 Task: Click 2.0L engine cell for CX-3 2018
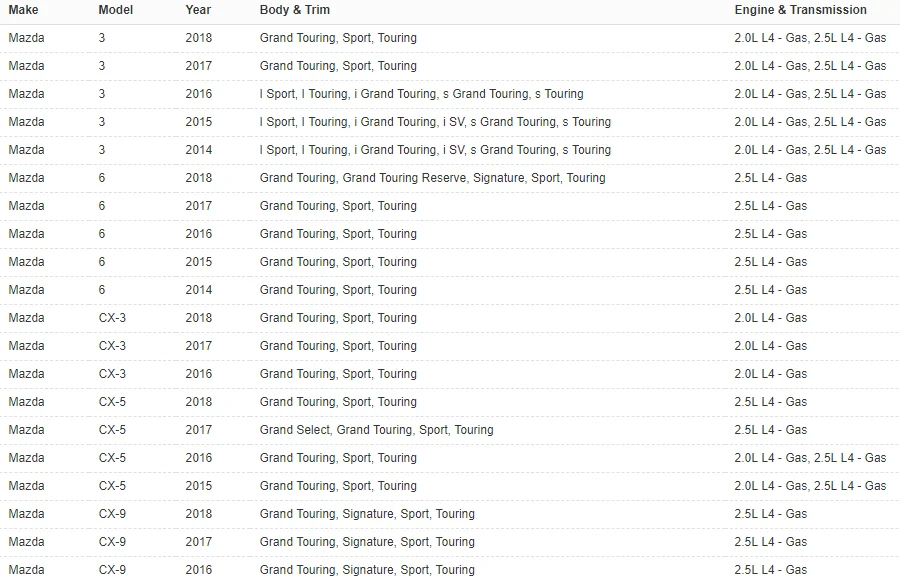(770, 318)
